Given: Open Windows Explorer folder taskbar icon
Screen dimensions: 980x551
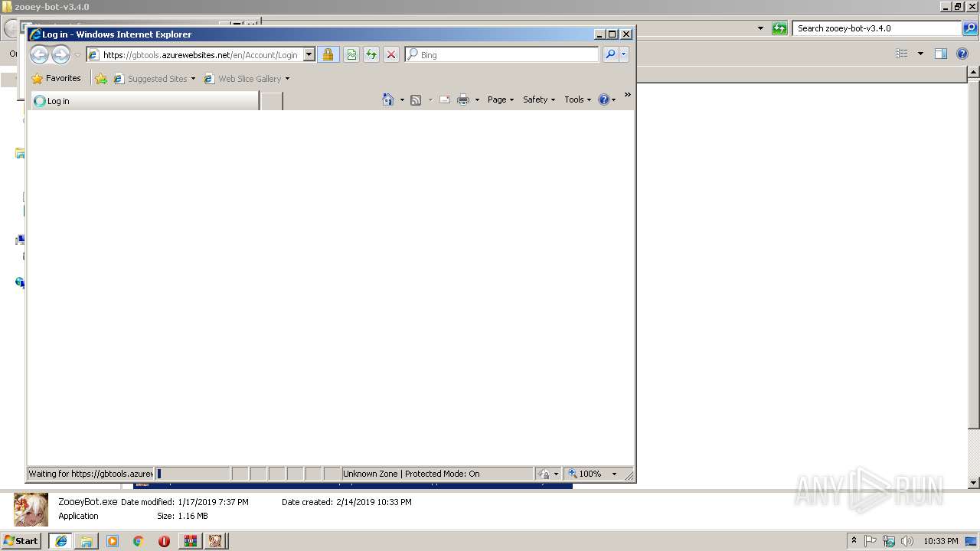Looking at the screenshot, I should [87, 541].
